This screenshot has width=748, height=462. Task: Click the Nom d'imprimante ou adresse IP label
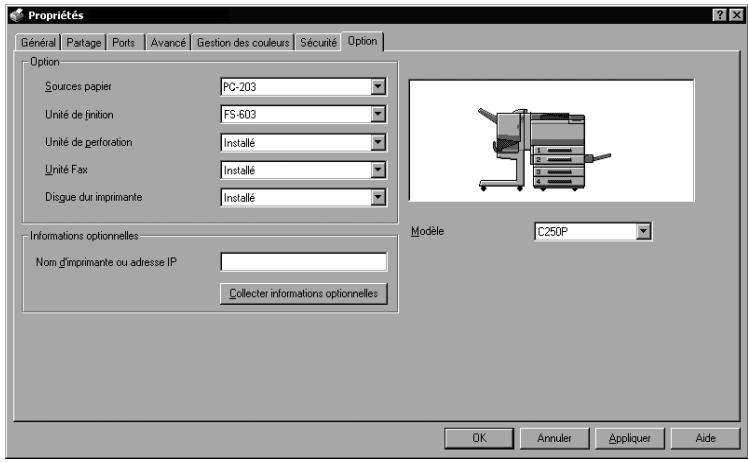click(106, 262)
